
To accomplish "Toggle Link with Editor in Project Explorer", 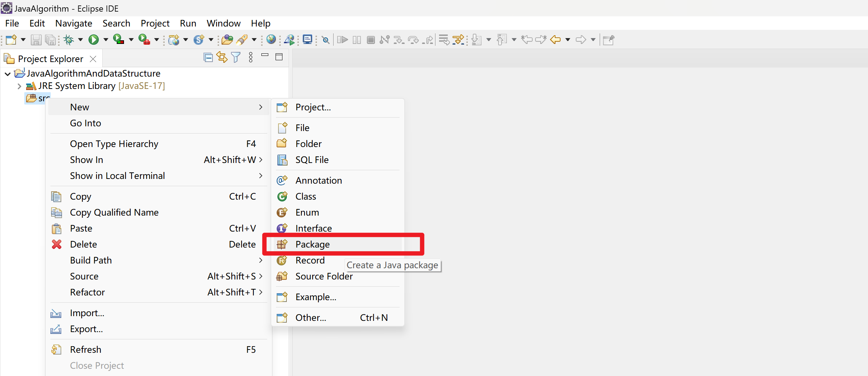I will [222, 57].
